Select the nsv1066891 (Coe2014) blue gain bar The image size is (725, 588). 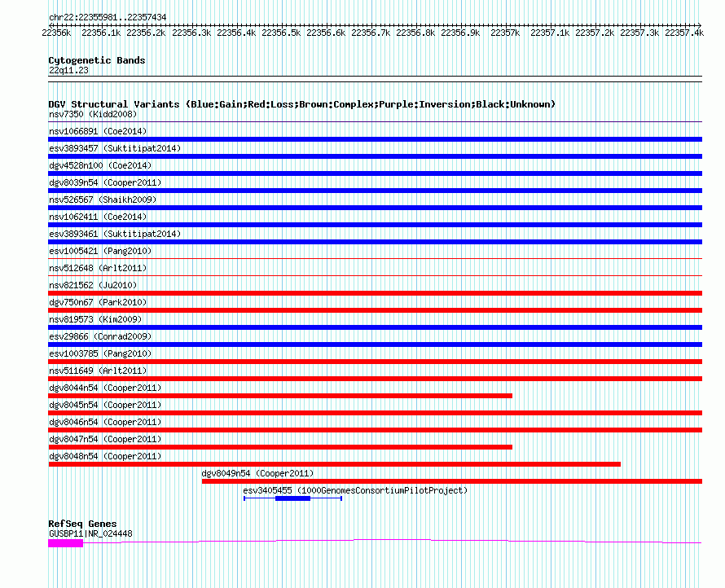coord(375,139)
